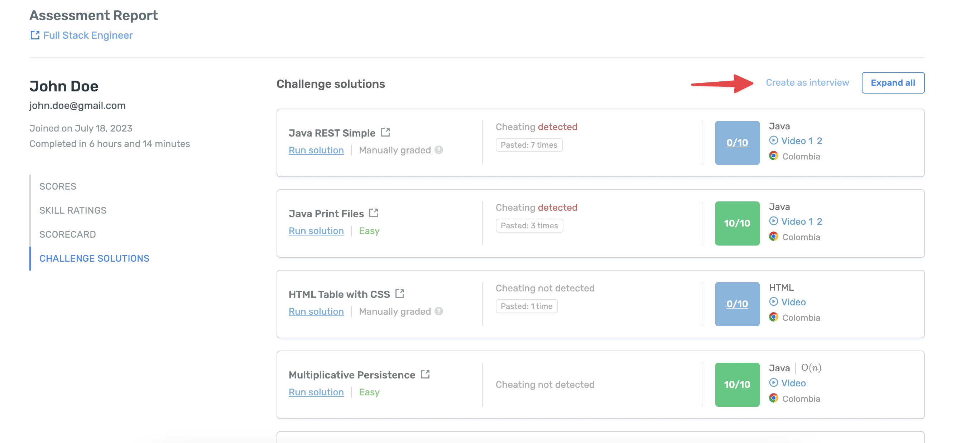Run solution for Java Print Files
The image size is (980, 443).
316,231
